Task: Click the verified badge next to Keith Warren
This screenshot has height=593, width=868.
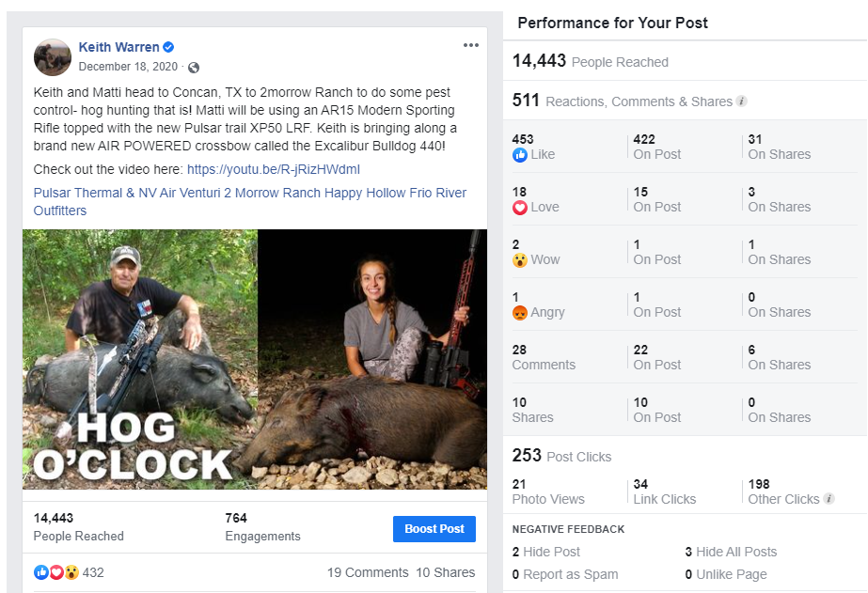Action: (168, 47)
